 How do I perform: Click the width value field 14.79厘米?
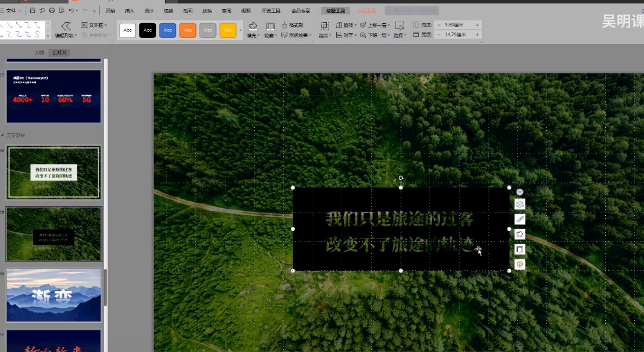(x=457, y=35)
